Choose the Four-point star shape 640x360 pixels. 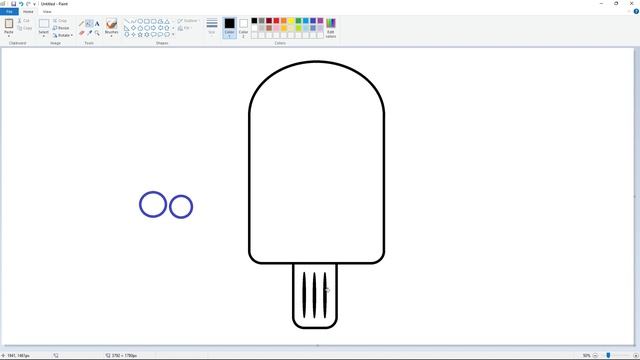pos(133,35)
